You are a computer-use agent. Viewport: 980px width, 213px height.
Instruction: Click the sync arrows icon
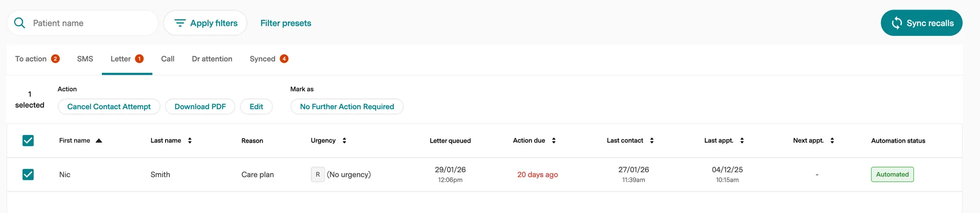pyautogui.click(x=897, y=23)
